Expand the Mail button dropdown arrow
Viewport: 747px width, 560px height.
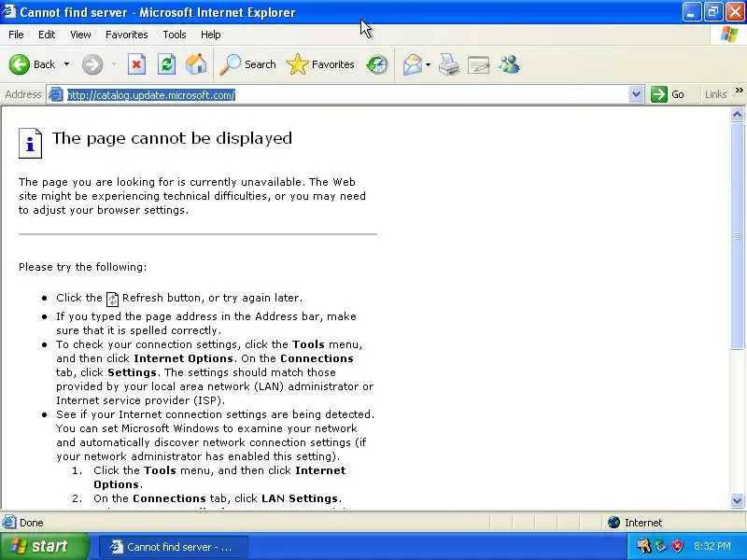click(x=429, y=64)
